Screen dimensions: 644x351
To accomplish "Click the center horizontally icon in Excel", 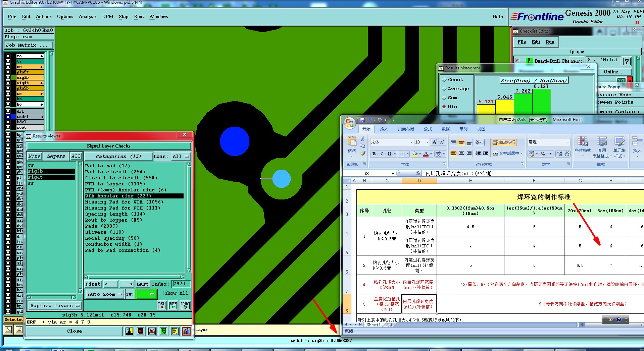I will click(x=461, y=154).
